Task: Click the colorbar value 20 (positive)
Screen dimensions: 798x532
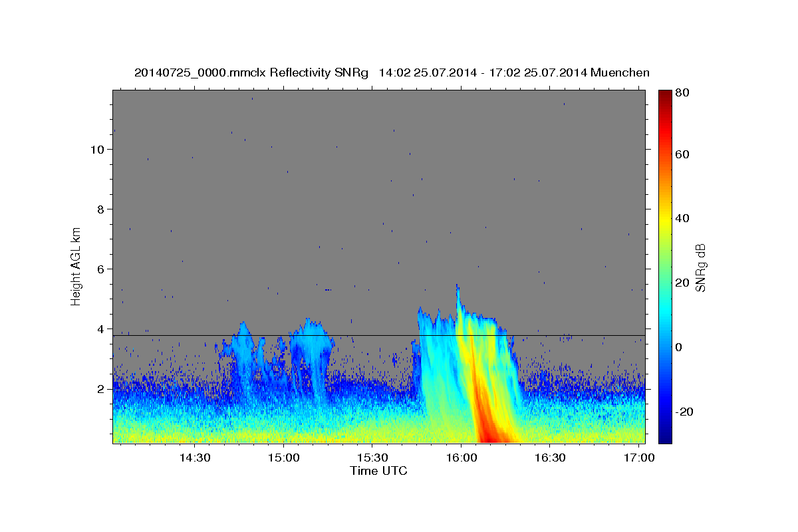Action: 682,283
